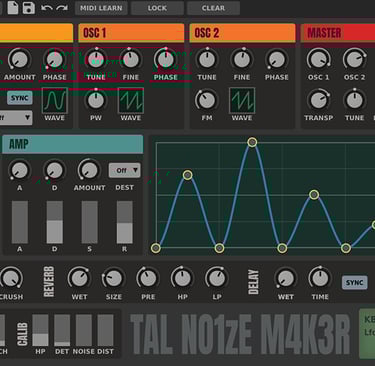Click the LOCK button

(157, 8)
